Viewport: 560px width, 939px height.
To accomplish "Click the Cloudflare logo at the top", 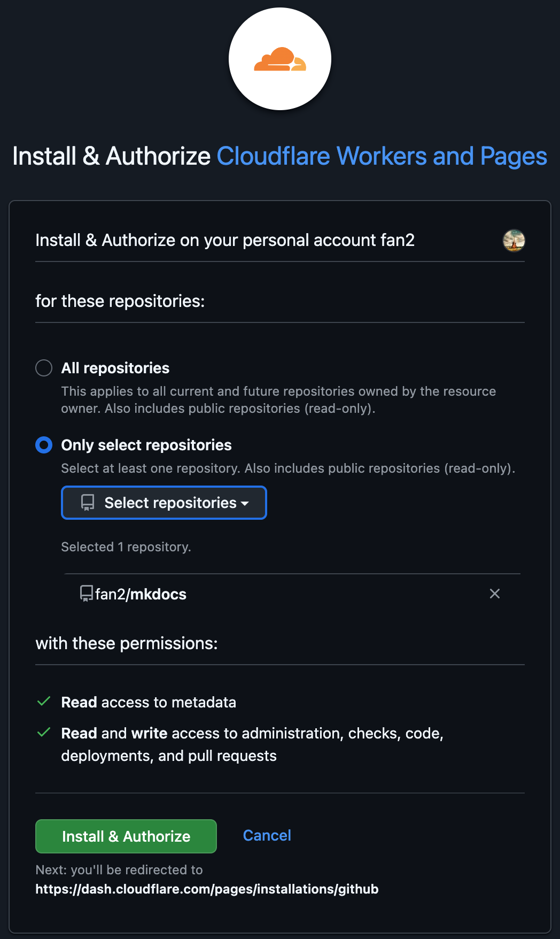I will [x=279, y=58].
